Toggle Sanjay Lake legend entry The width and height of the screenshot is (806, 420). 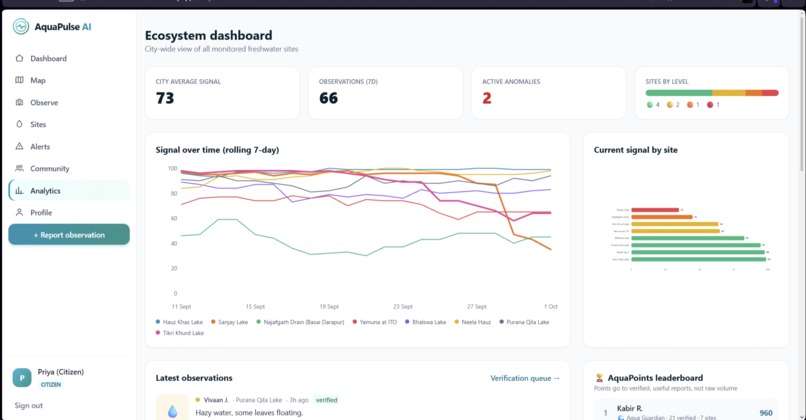[x=229, y=322]
